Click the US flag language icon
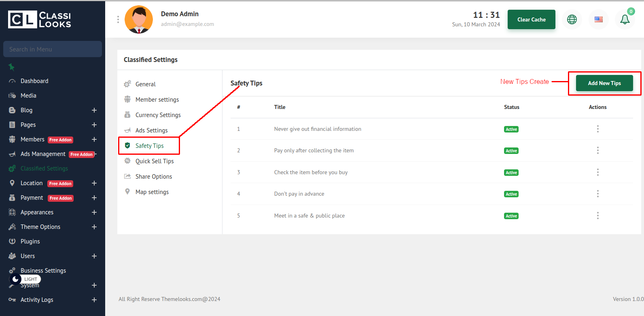The height and width of the screenshot is (316, 644). click(x=598, y=19)
